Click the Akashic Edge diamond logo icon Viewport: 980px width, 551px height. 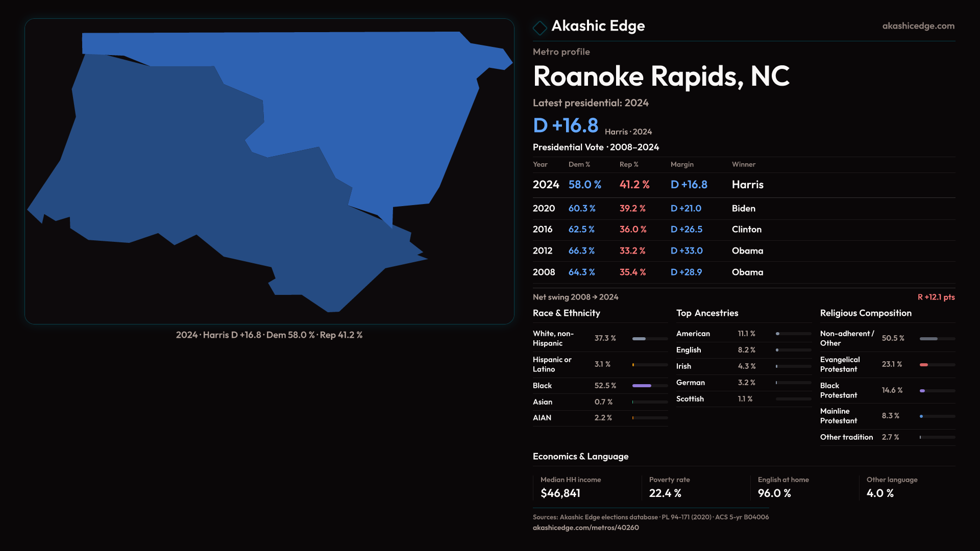coord(540,27)
